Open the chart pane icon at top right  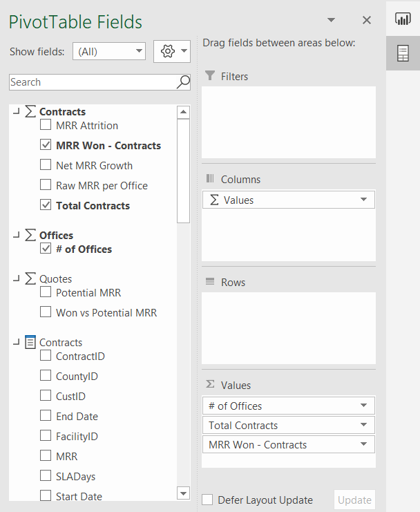tap(403, 19)
